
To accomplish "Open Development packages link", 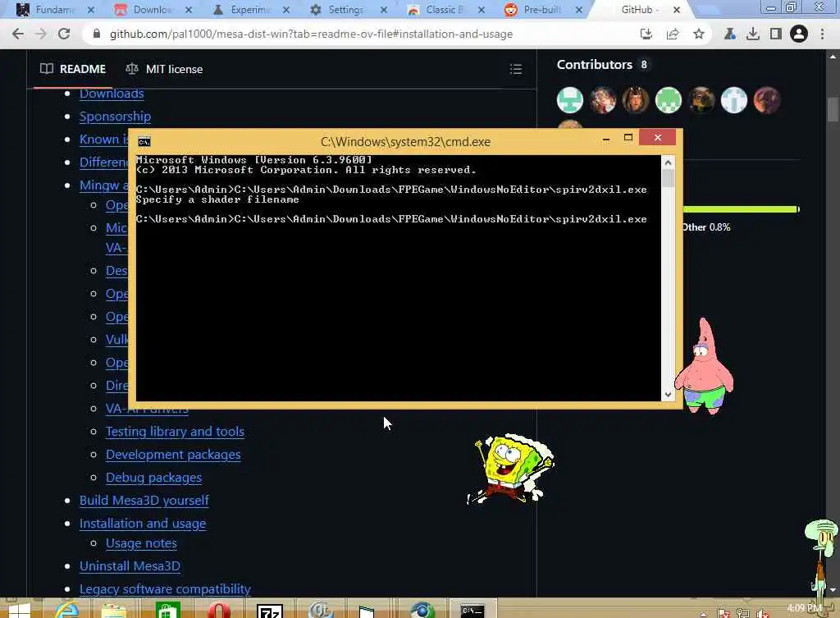I will click(173, 455).
